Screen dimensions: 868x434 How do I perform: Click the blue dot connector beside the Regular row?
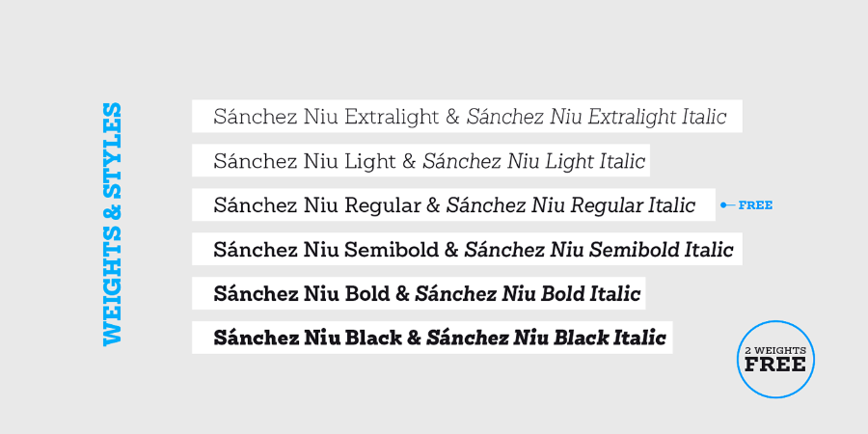[x=723, y=205]
